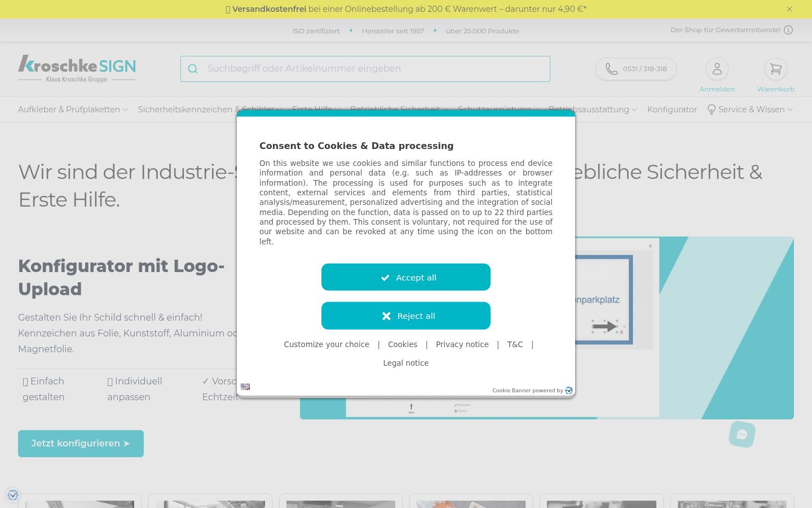Screen dimensions: 812x508
Task: Click 'Einfach gestalten' text
Action: point(43,389)
